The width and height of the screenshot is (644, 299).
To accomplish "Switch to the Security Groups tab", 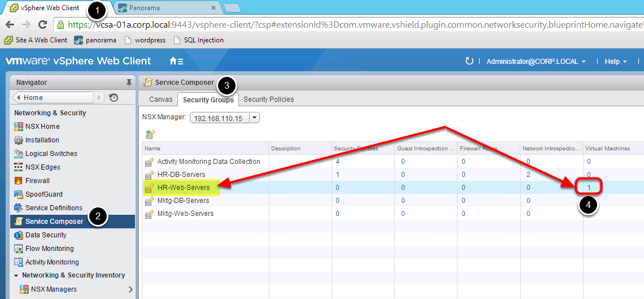I will tap(208, 99).
